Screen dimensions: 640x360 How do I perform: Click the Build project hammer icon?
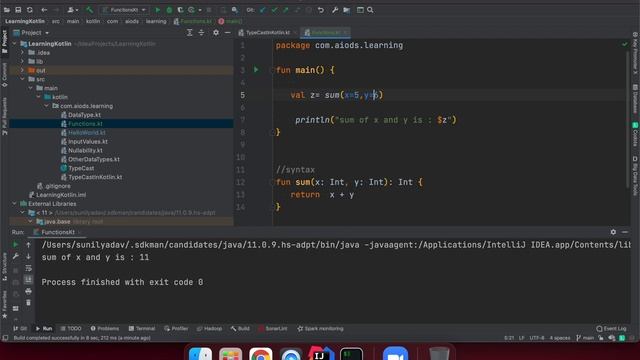point(89,10)
